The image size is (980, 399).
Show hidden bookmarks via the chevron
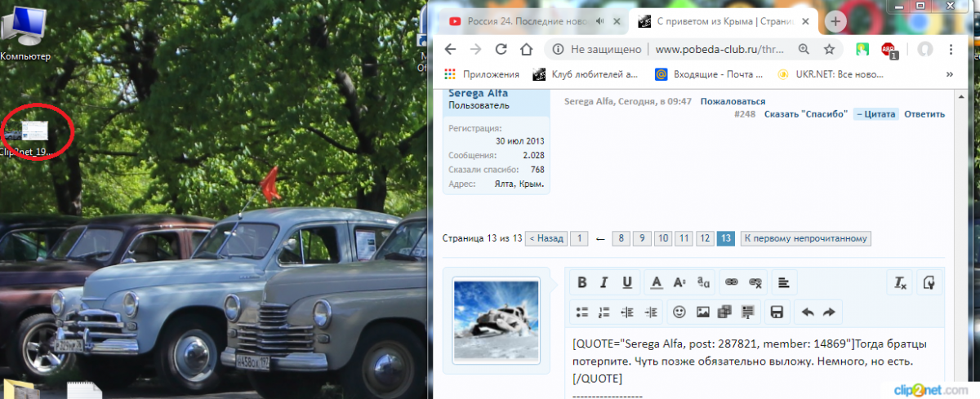click(x=950, y=74)
